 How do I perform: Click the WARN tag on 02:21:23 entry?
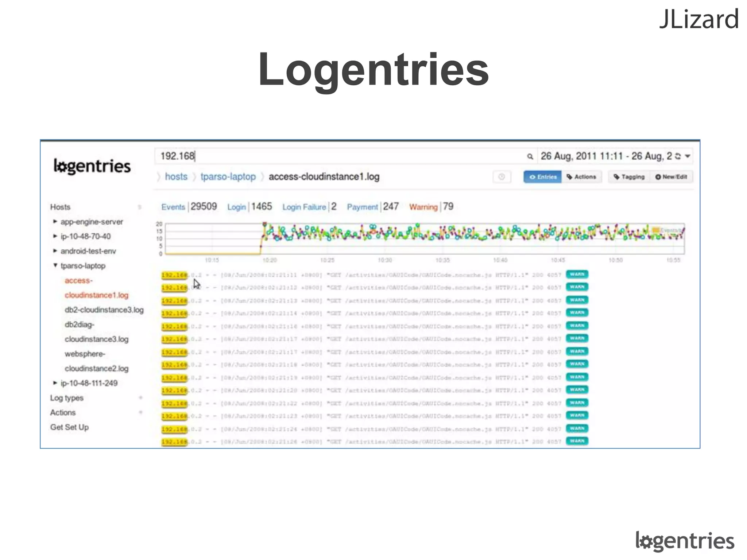coord(577,416)
